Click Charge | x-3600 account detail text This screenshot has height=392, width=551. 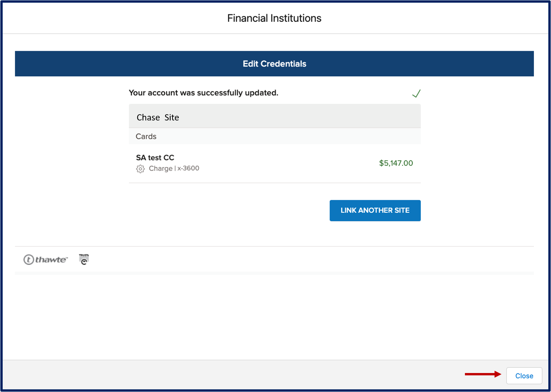tap(174, 168)
